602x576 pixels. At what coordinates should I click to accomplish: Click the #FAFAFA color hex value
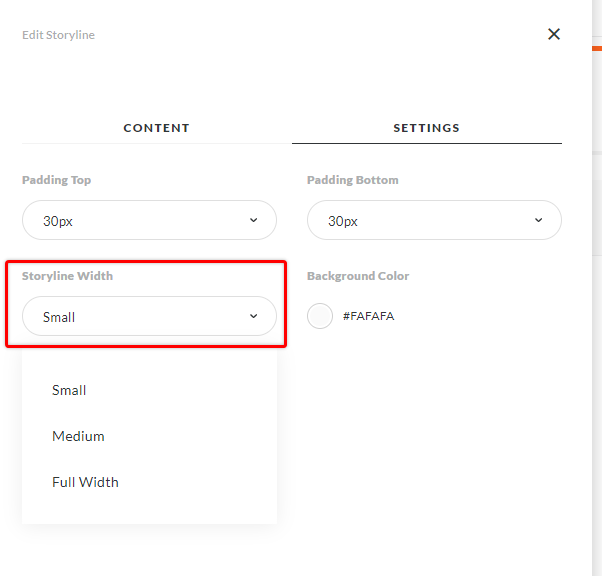[x=368, y=316]
